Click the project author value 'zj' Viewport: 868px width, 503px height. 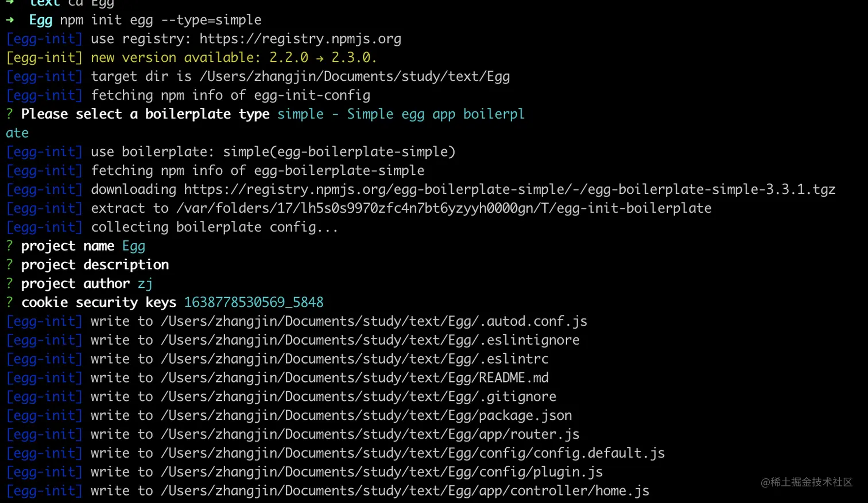145,284
